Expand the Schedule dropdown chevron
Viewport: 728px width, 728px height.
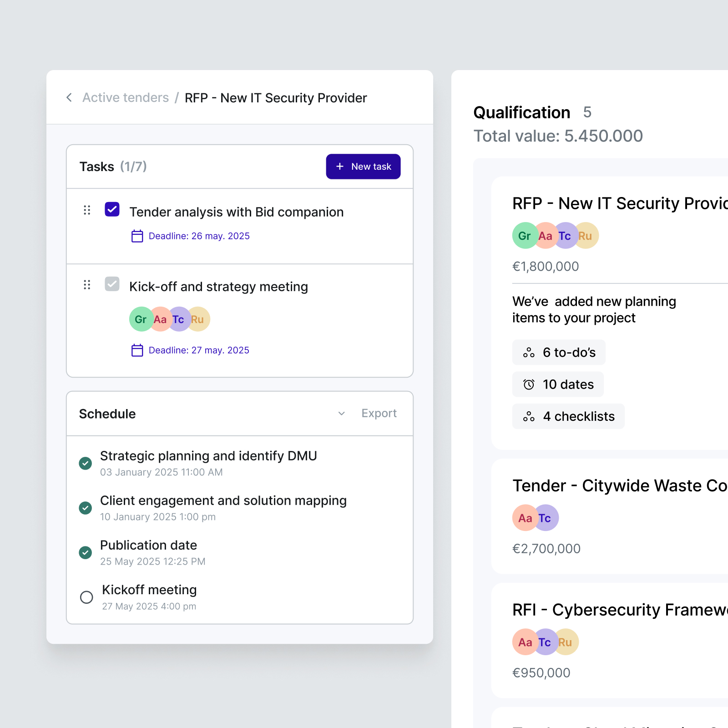pyautogui.click(x=342, y=414)
